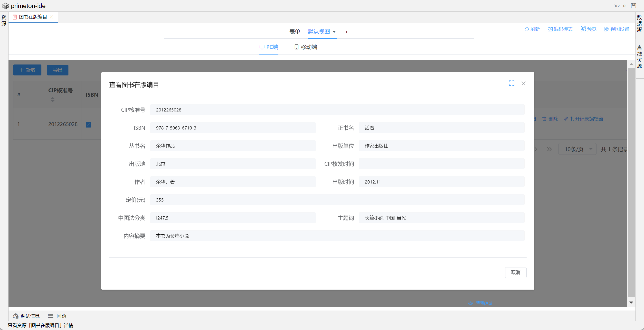Click the ISBN field in dialog

[x=233, y=128]
